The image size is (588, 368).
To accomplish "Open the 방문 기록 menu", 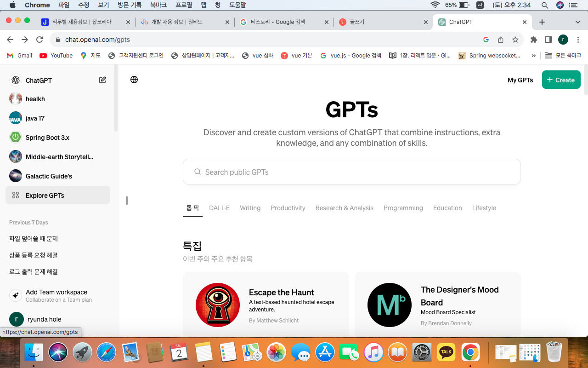I will (x=130, y=5).
